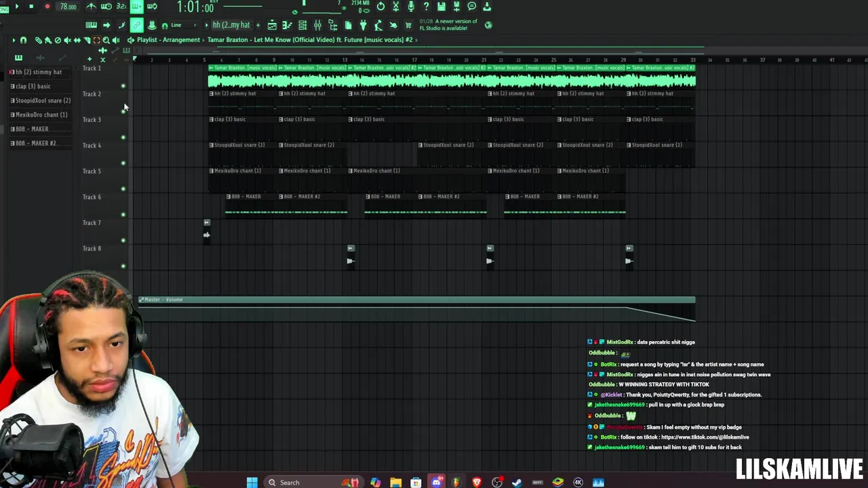Click the red Record button
The image size is (868, 488).
[x=47, y=7]
